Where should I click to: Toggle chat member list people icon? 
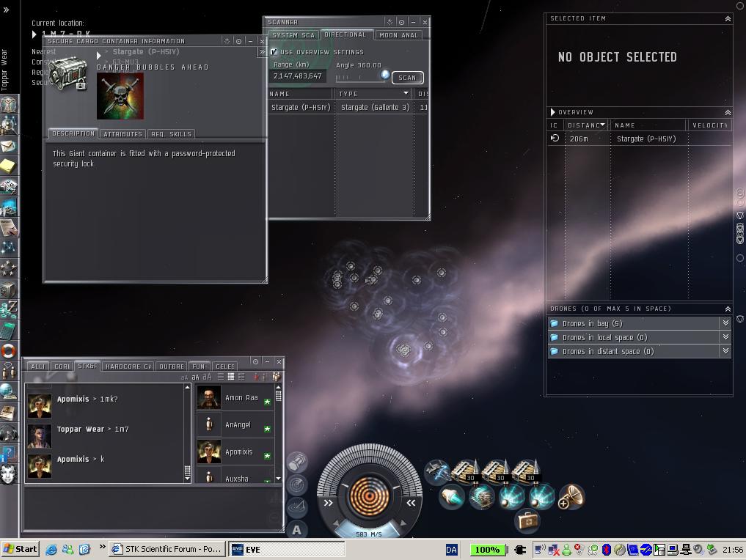277,377
